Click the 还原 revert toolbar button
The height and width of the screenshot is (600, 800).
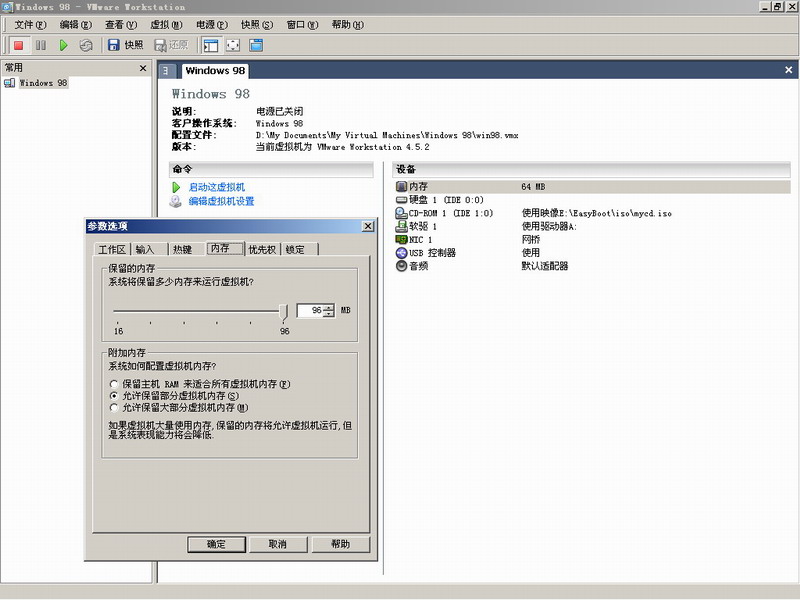coord(171,45)
